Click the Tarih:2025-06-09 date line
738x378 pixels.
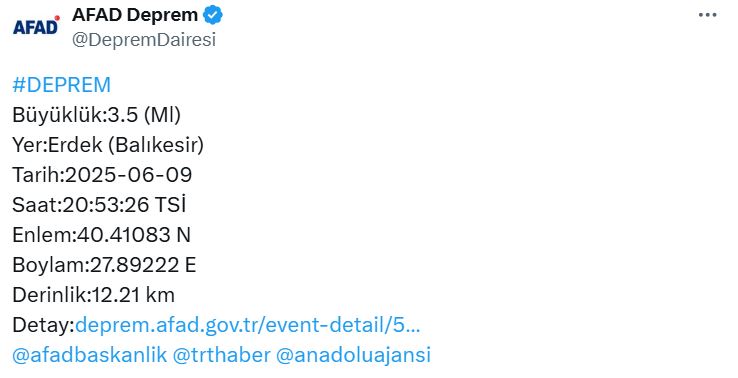click(x=102, y=175)
